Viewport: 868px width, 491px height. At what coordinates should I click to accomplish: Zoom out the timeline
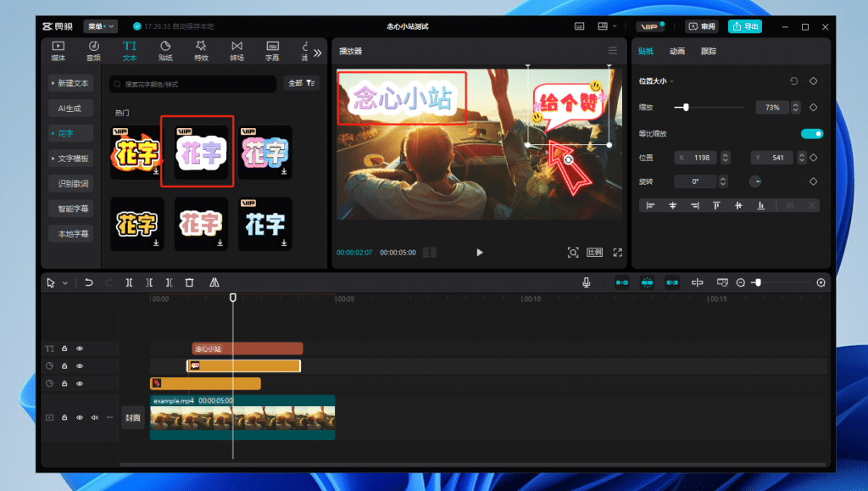(x=741, y=283)
